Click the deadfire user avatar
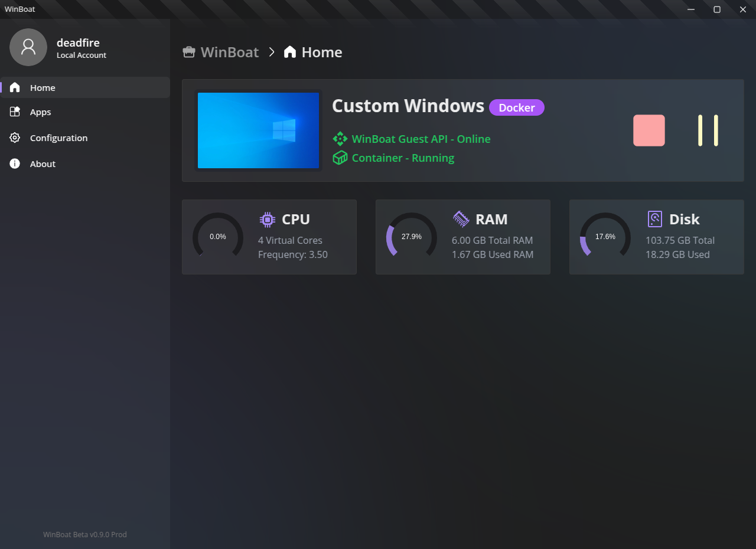Viewport: 756px width, 549px height. coord(28,47)
